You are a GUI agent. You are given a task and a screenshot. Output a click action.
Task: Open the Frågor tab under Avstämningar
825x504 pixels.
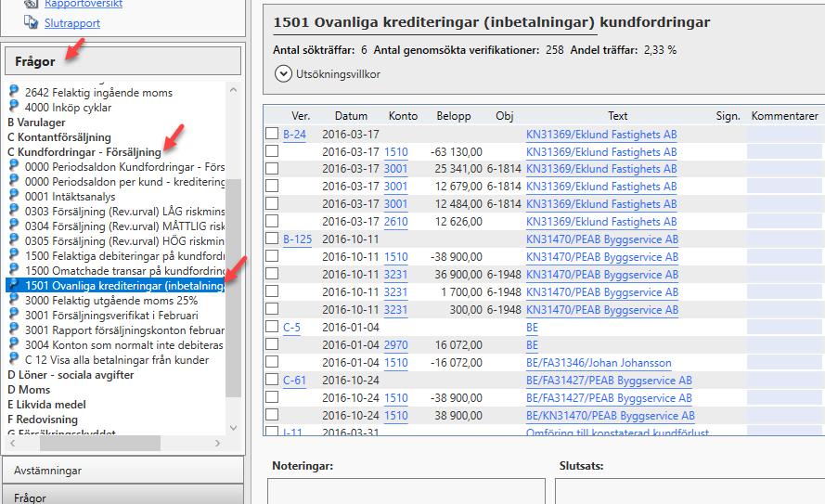point(123,496)
